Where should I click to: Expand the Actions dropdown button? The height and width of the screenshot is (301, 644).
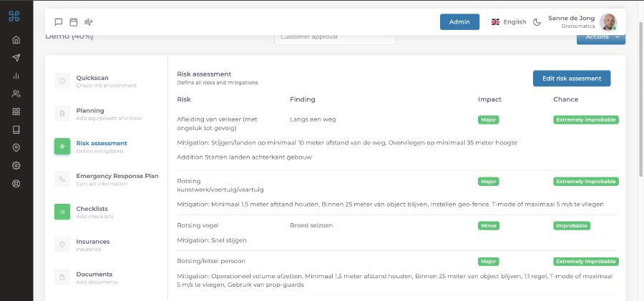(600, 37)
